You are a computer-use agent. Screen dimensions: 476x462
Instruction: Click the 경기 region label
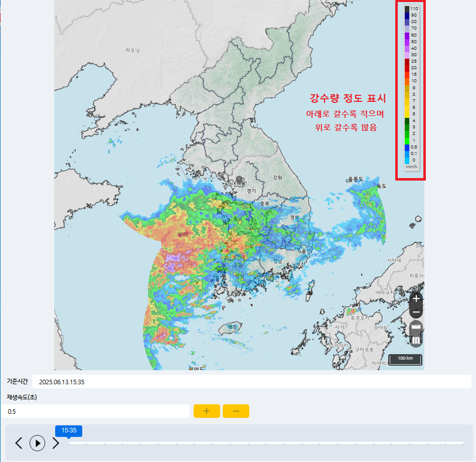[x=251, y=191]
